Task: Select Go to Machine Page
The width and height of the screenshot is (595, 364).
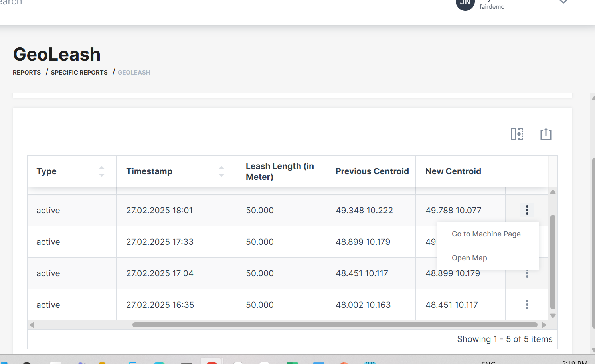Action: (486, 234)
